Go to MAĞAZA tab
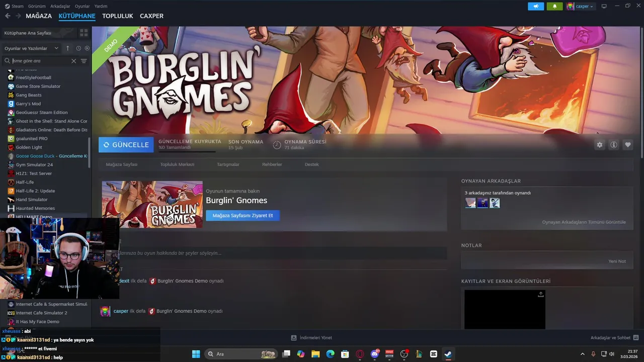The width and height of the screenshot is (644, 362). point(39,16)
